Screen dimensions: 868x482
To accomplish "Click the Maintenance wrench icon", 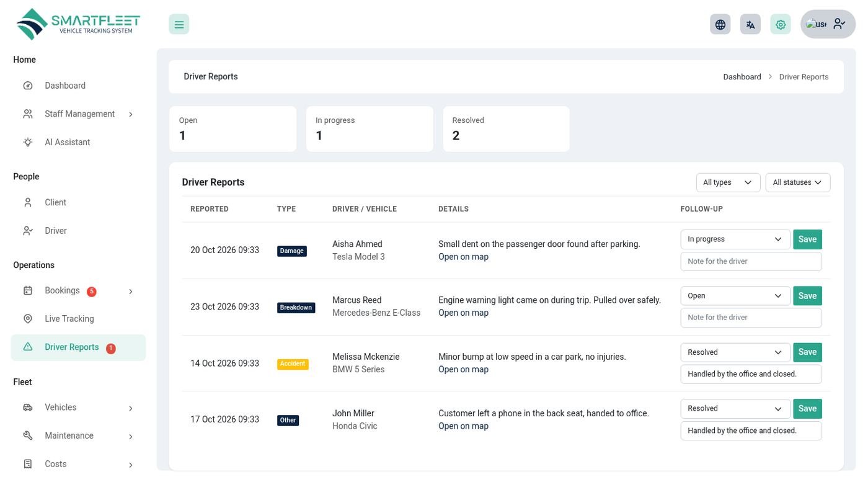I will coord(28,436).
